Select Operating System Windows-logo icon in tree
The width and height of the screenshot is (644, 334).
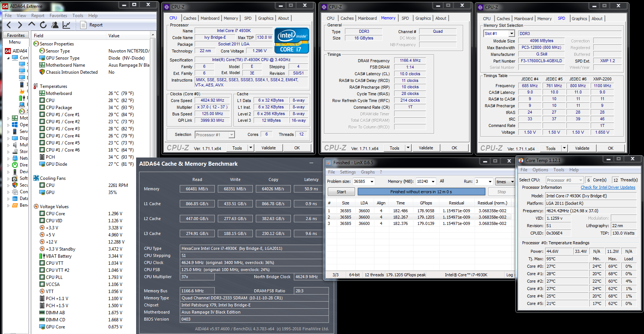(15, 125)
